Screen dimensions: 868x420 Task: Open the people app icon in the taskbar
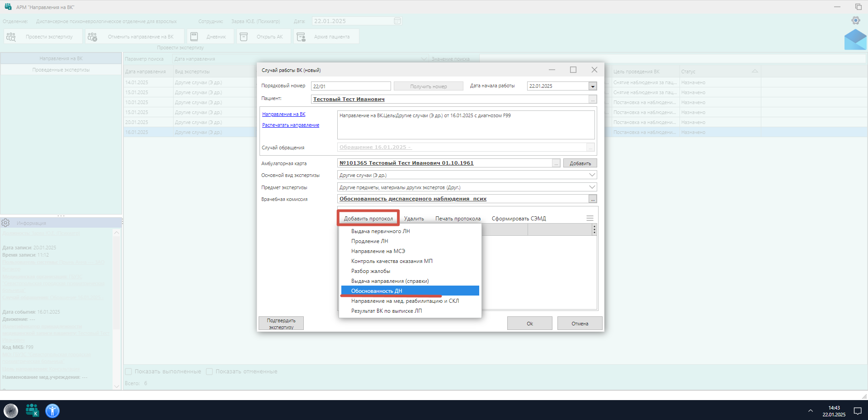pos(32,410)
